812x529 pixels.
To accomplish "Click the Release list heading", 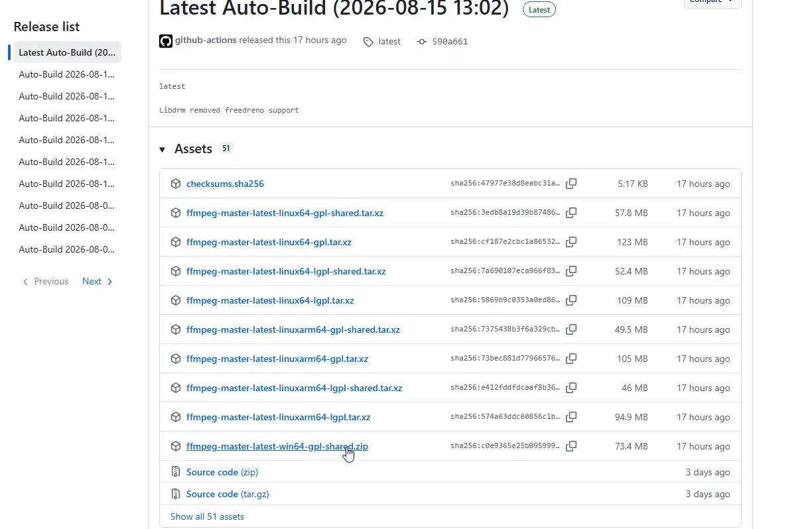I will (46, 27).
